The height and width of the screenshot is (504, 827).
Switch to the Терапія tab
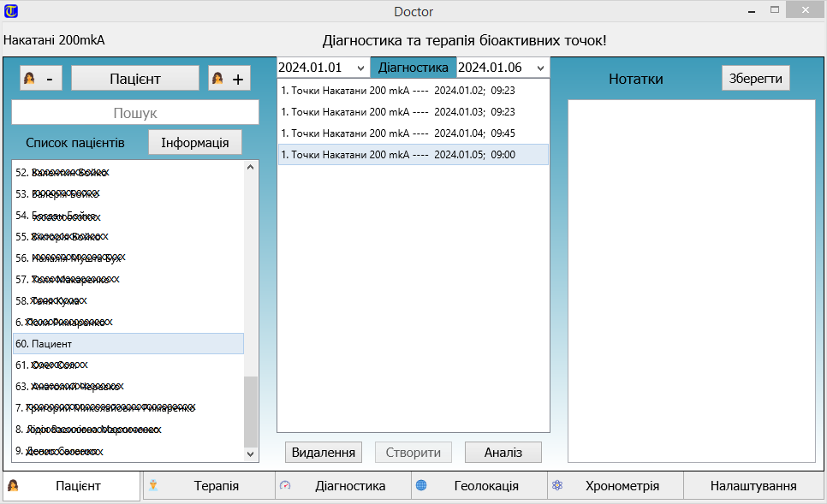(x=208, y=486)
